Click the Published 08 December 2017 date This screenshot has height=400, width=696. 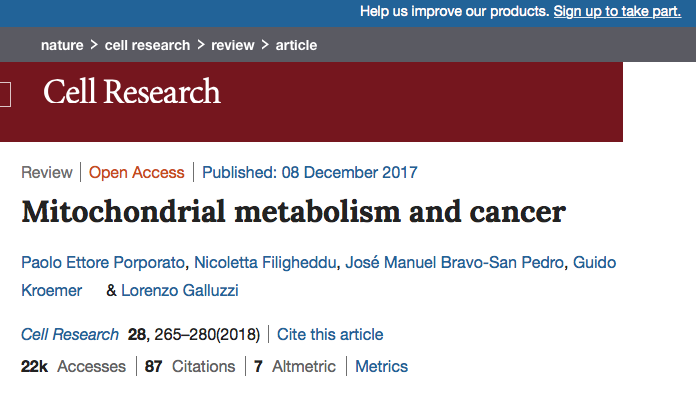pyautogui.click(x=310, y=172)
